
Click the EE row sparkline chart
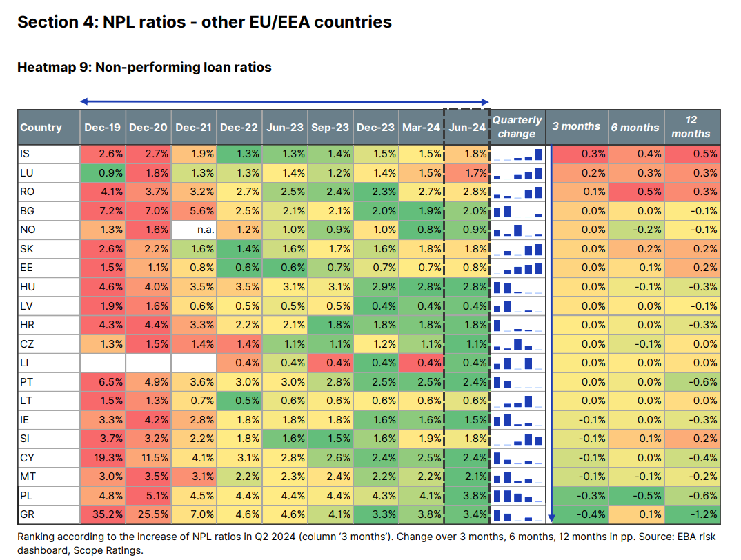[518, 267]
